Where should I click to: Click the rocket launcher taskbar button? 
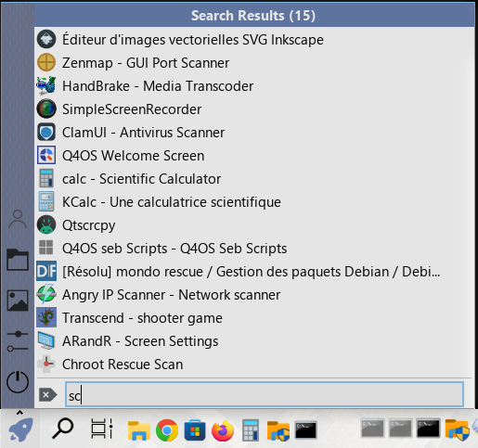pyautogui.click(x=20, y=429)
